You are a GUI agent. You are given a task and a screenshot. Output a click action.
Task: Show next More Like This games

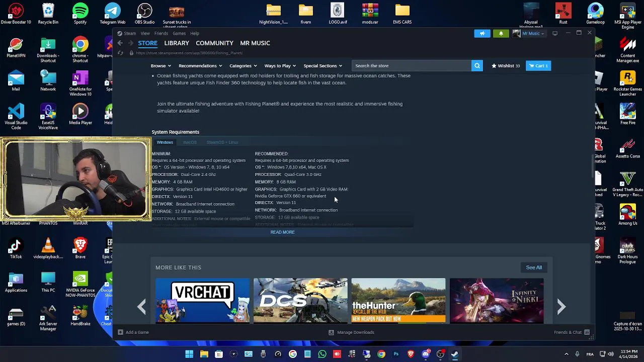point(561,306)
